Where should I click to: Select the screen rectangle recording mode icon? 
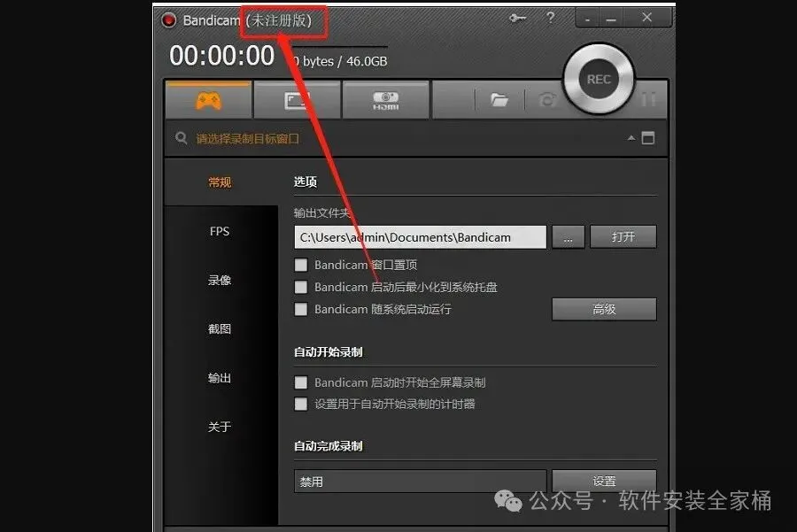click(297, 101)
